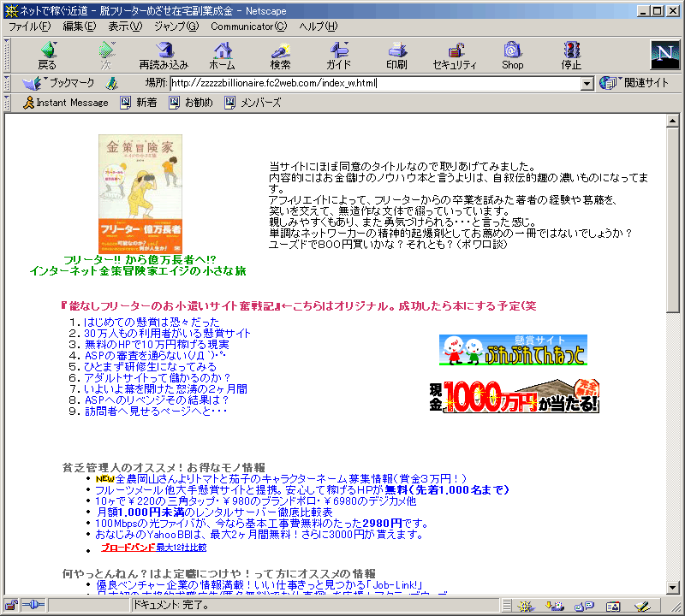Screen dimensions: 685x616
Task: Click the vertical scrollbar down arrow
Action: pos(673,588)
